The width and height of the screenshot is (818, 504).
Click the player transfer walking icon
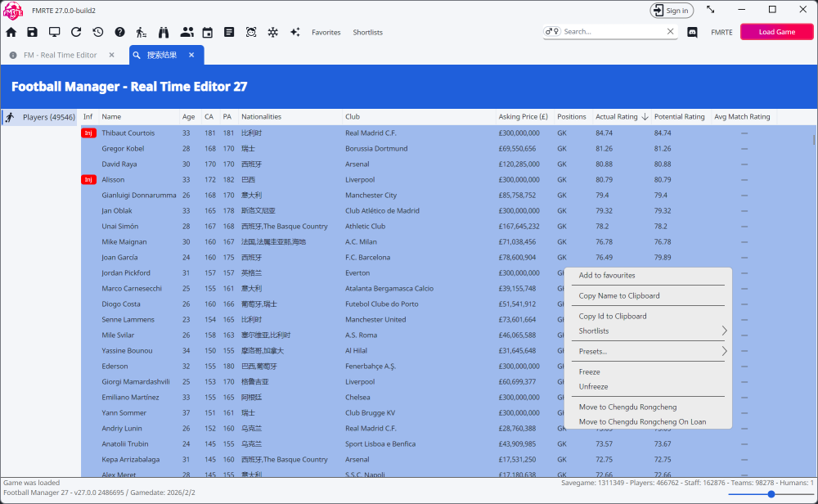[142, 33]
